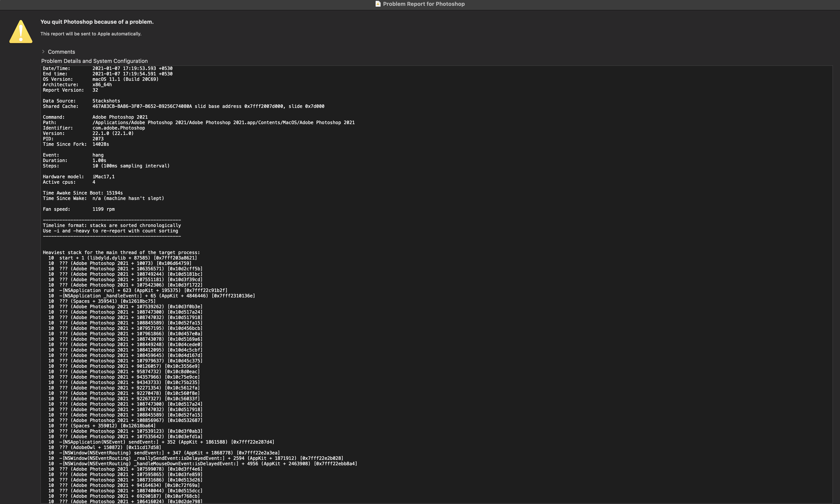
Task: Click 'Heaviest stack for the main thread' heading
Action: coord(121,252)
